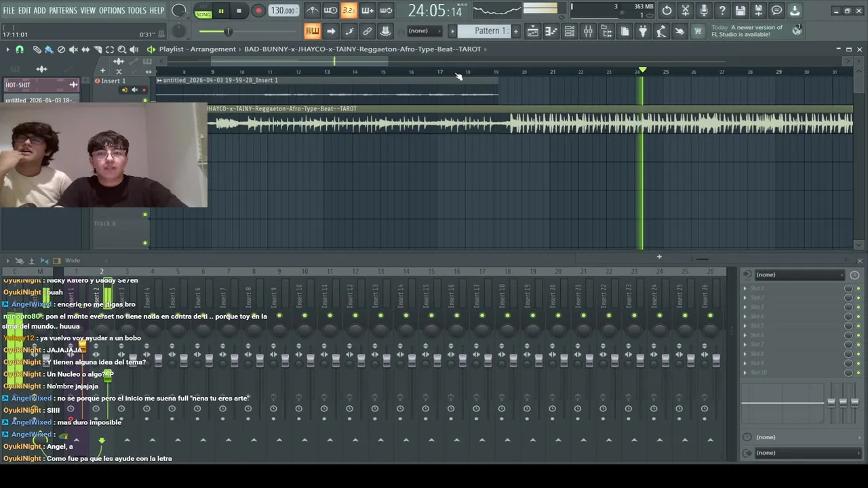This screenshot has height=488, width=868.
Task: Toggle the metronome icon
Action: (x=312, y=10)
